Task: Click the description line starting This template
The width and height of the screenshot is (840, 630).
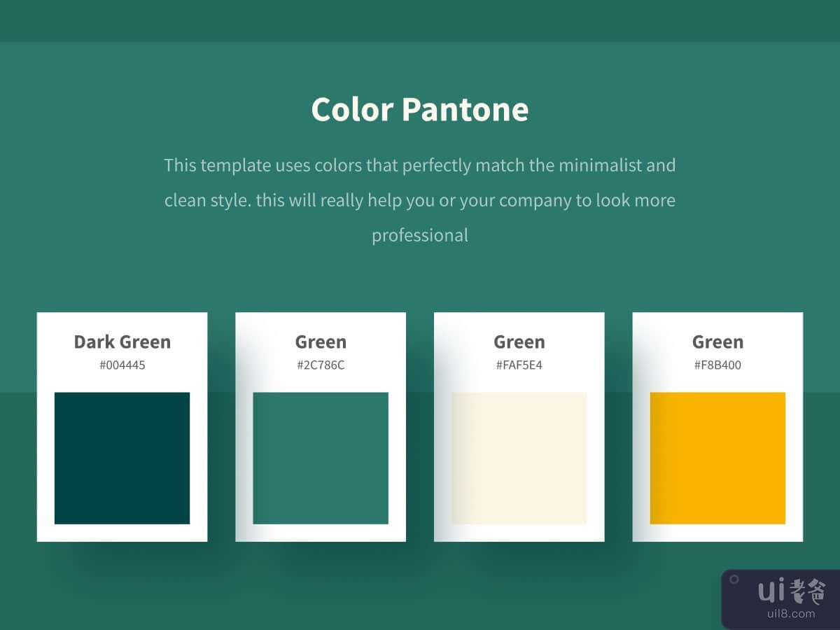Action: click(x=419, y=166)
